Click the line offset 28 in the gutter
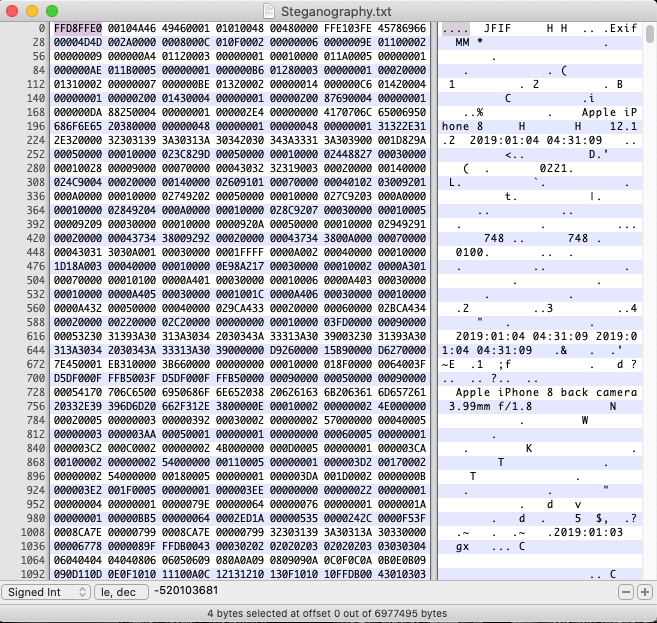This screenshot has width=657, height=623. [x=39, y=42]
